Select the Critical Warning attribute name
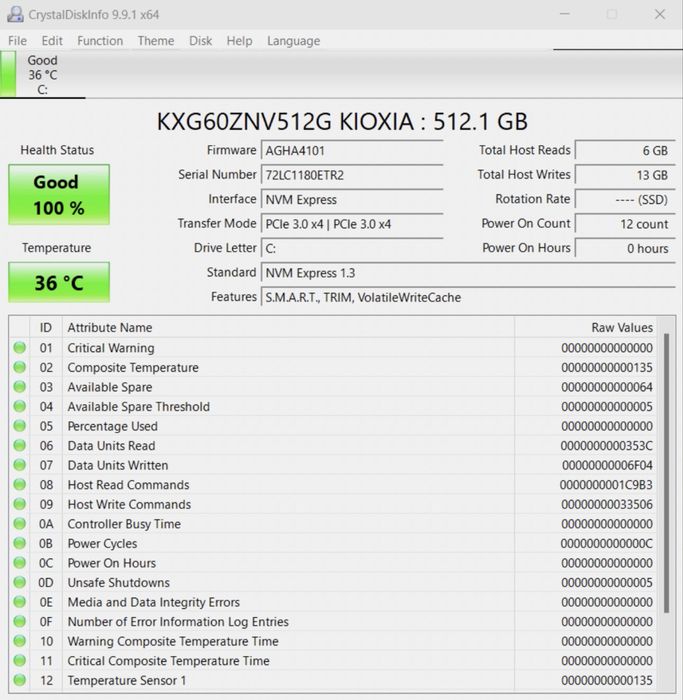The image size is (683, 700). [111, 348]
